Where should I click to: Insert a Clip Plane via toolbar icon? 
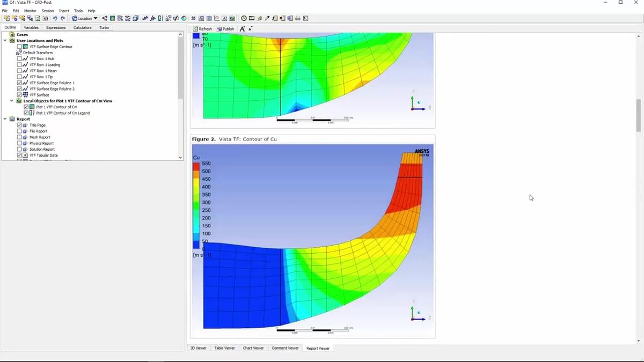176,18
